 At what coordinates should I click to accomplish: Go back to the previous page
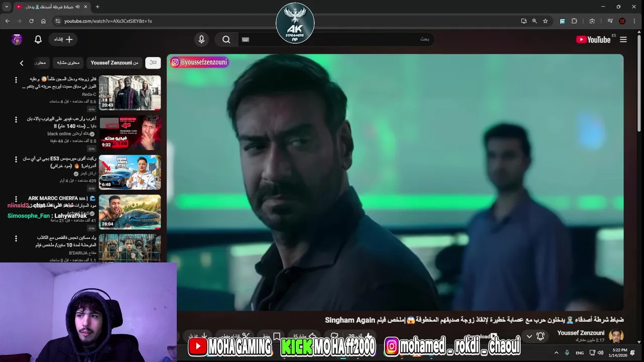[x=7, y=21]
